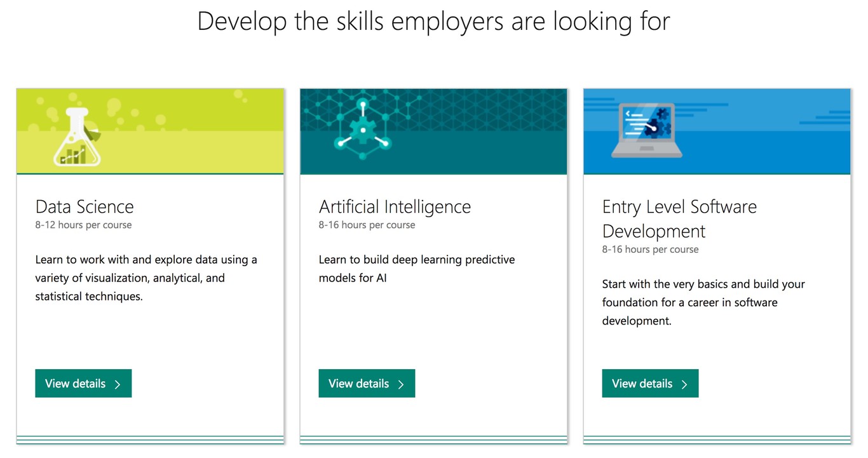Open View details for Entry Level Software Development
This screenshot has width=868, height=458.
650,384
